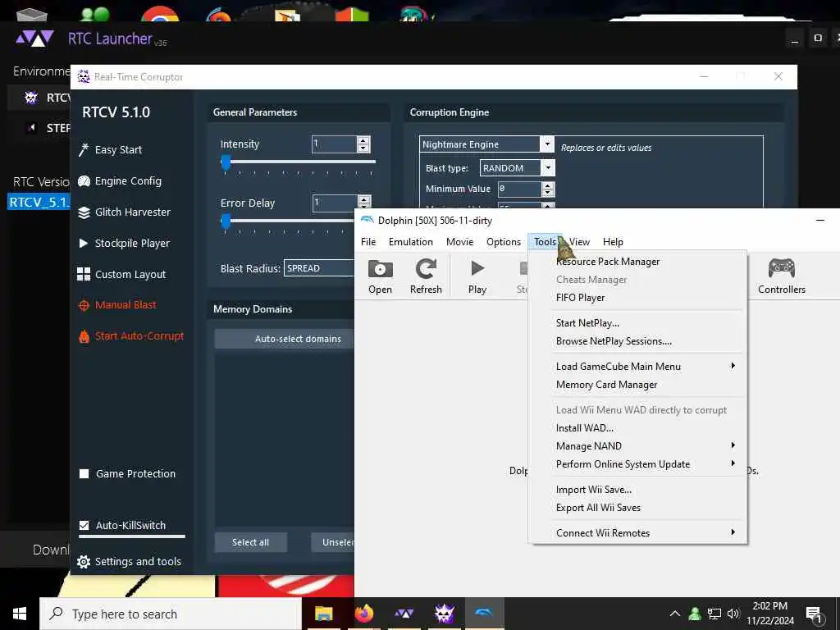Image resolution: width=840 pixels, height=630 pixels.
Task: Switch to Real-Time Corruptor taskbar icon
Action: coord(444,614)
